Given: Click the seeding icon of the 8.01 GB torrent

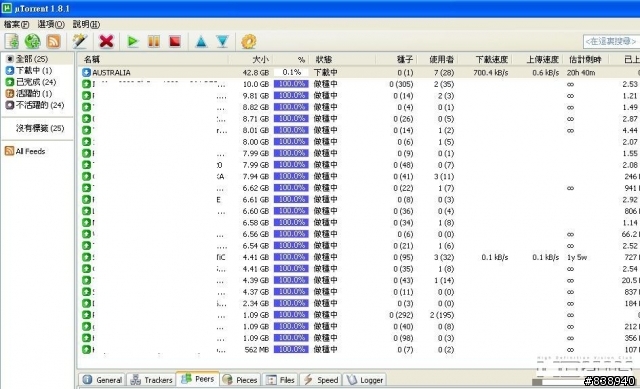Looking at the screenshot, I should point(86,130).
